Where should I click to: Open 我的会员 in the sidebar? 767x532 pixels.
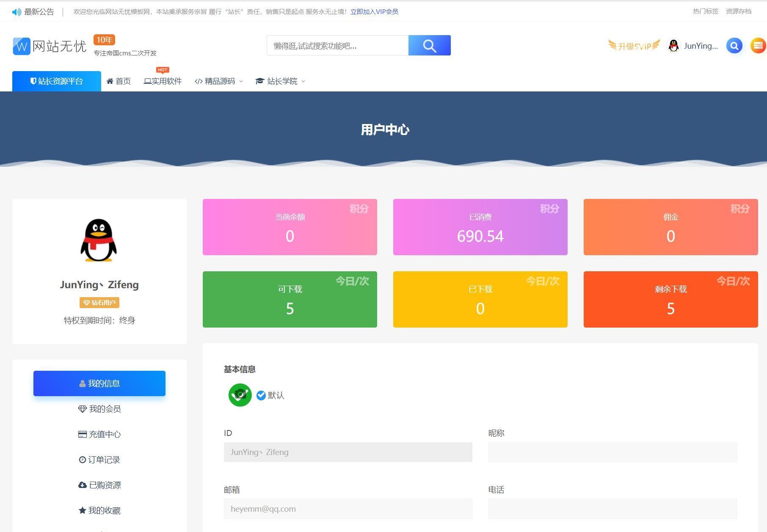[x=99, y=409]
